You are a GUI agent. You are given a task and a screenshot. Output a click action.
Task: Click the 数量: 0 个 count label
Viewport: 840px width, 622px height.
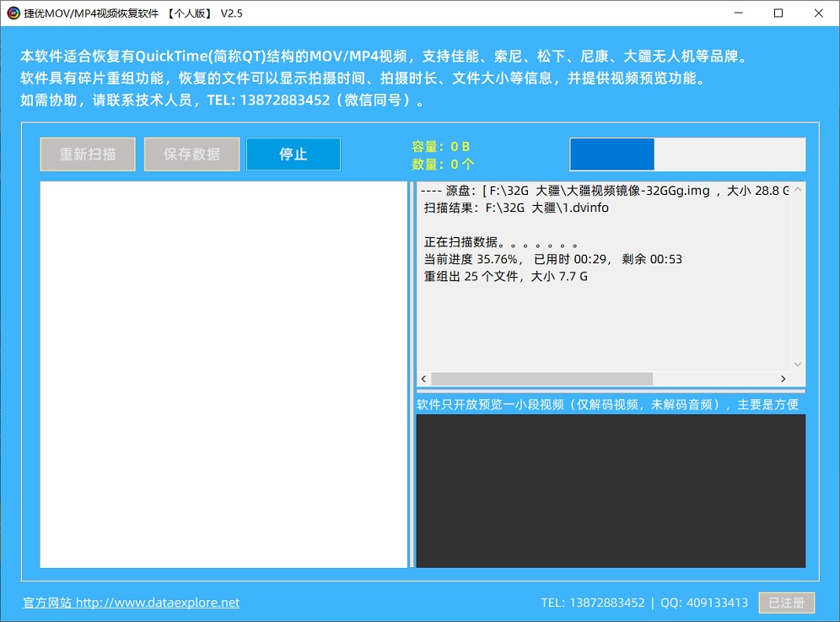coord(443,164)
